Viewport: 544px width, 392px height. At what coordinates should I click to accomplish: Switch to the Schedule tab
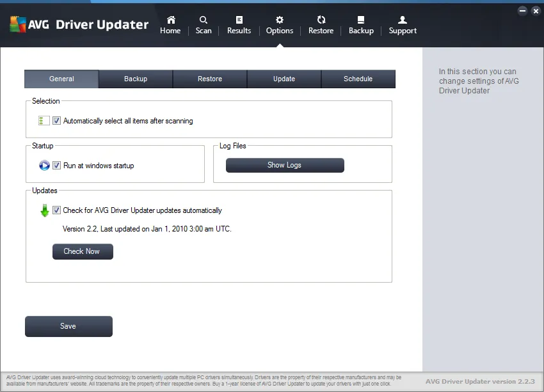358,79
